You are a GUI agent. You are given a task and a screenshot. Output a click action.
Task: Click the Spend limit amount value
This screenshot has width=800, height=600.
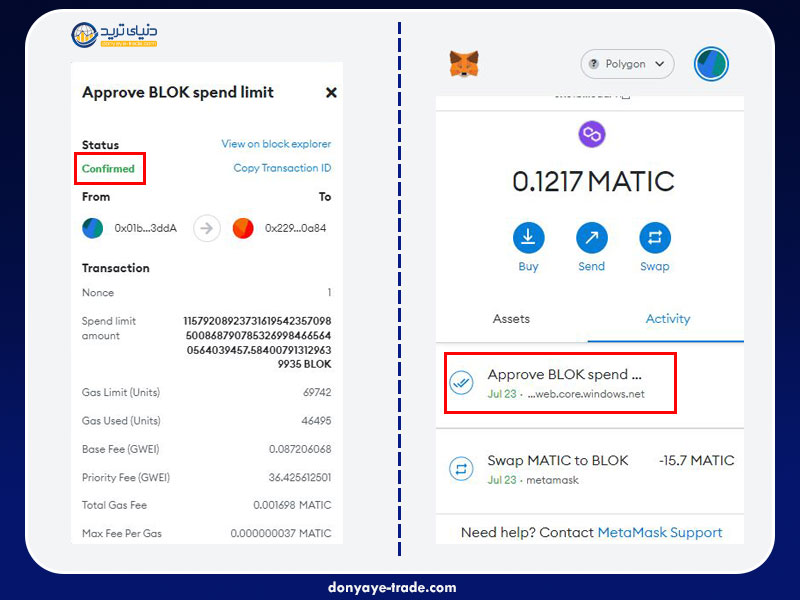(257, 342)
